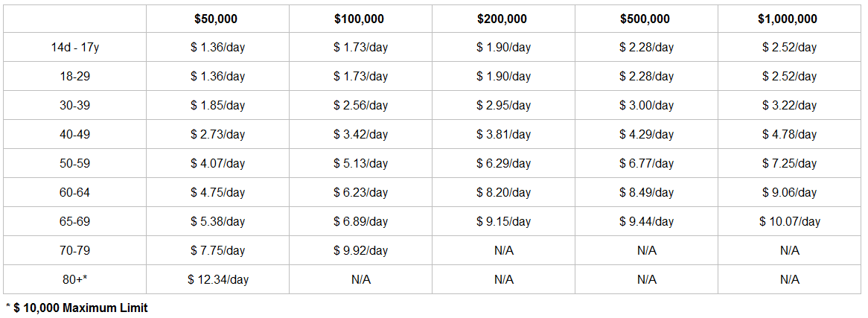Click the $ 7.75/day rate cell
Viewport: 868px width, 318px height.
pos(217,250)
